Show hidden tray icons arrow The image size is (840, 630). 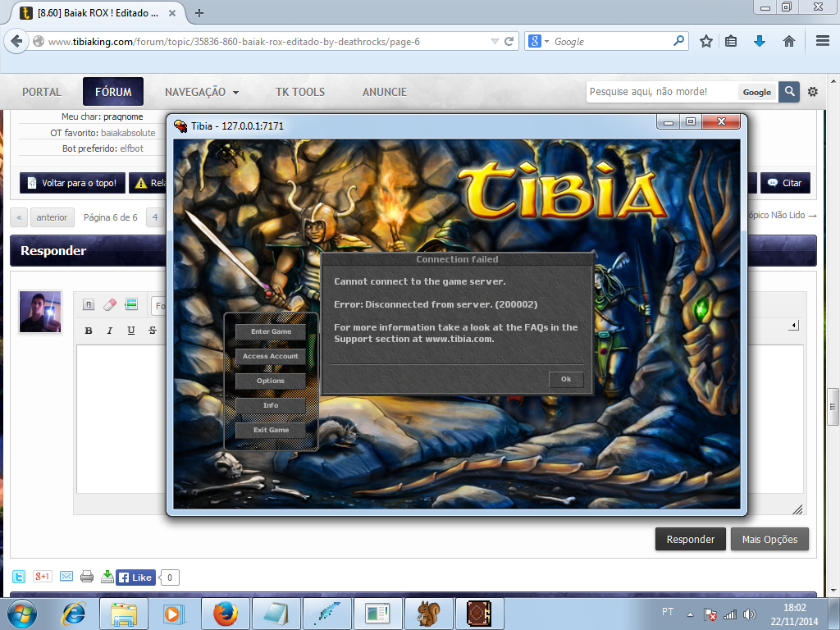point(691,615)
